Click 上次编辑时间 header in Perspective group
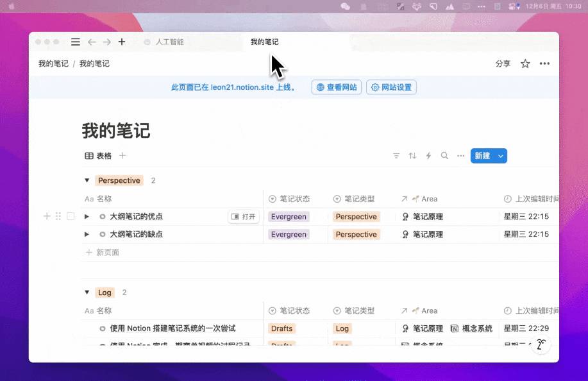The image size is (588, 381). click(531, 199)
